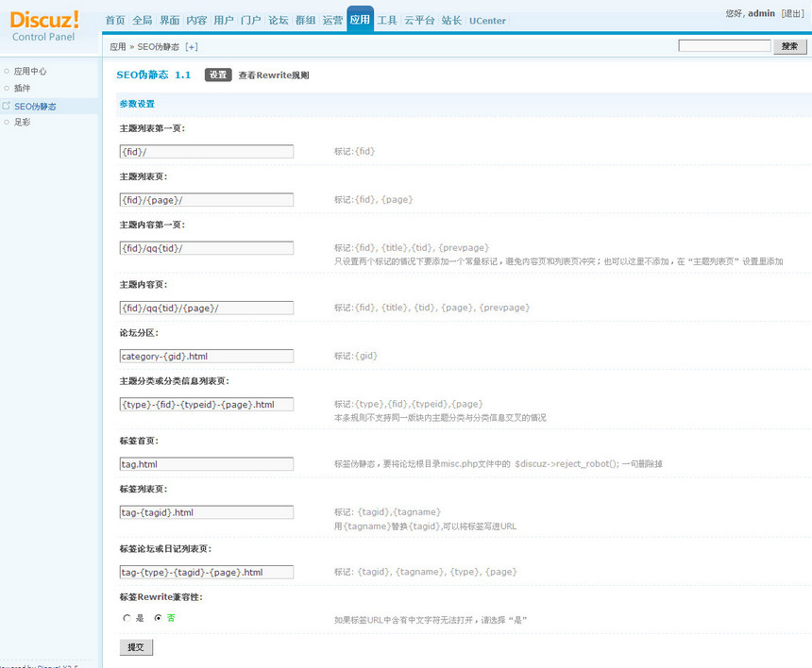This screenshot has height=668, width=812.
Task: Edit the 主题列表页 field {fid}/{page}/
Action: (207, 200)
